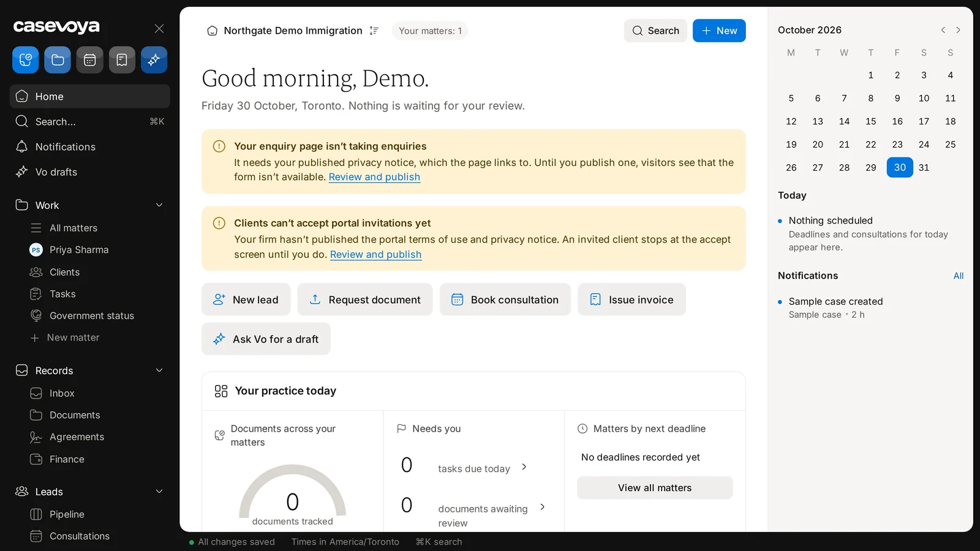
Task: Collapse the Leads section chevron
Action: pos(159,492)
